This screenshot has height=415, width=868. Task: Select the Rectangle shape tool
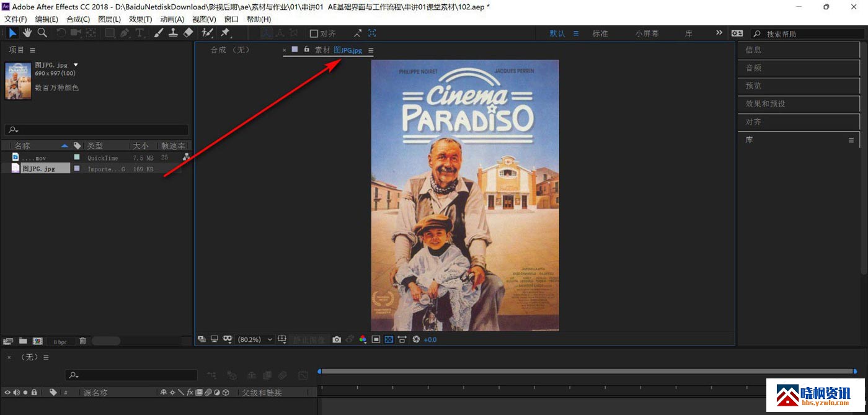[x=110, y=33]
